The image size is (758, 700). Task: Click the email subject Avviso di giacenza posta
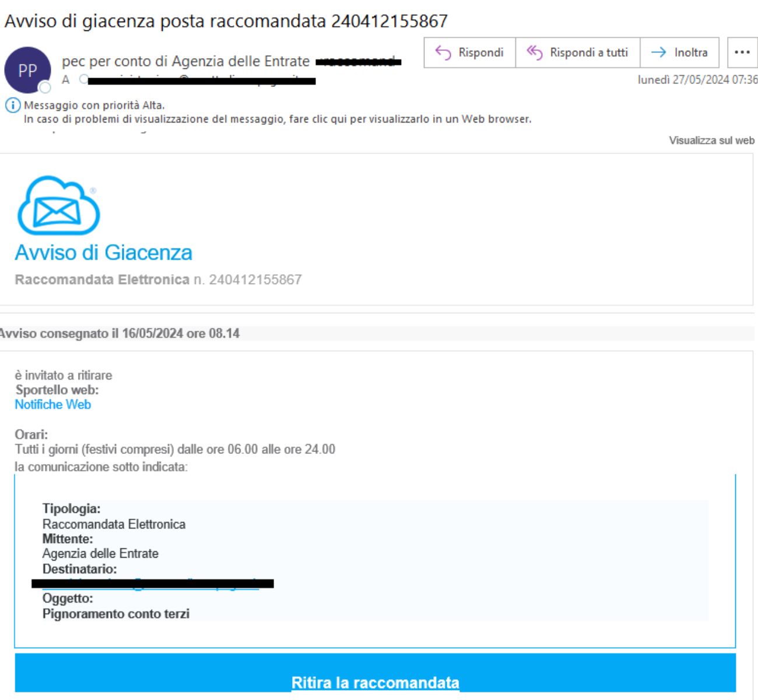(226, 21)
